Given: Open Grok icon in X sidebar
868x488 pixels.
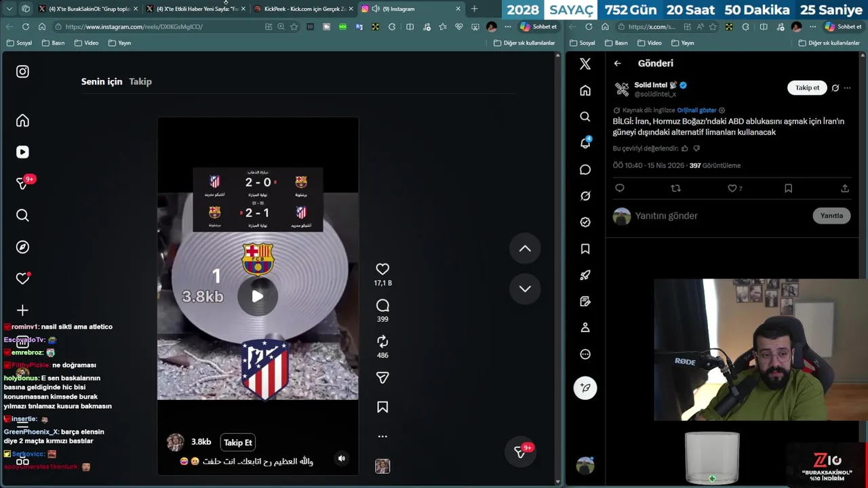Looking at the screenshot, I should [585, 196].
